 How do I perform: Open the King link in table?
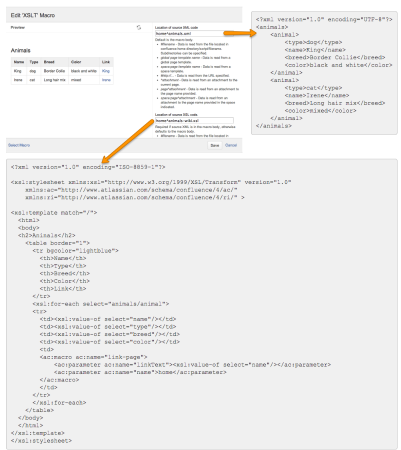[106, 71]
